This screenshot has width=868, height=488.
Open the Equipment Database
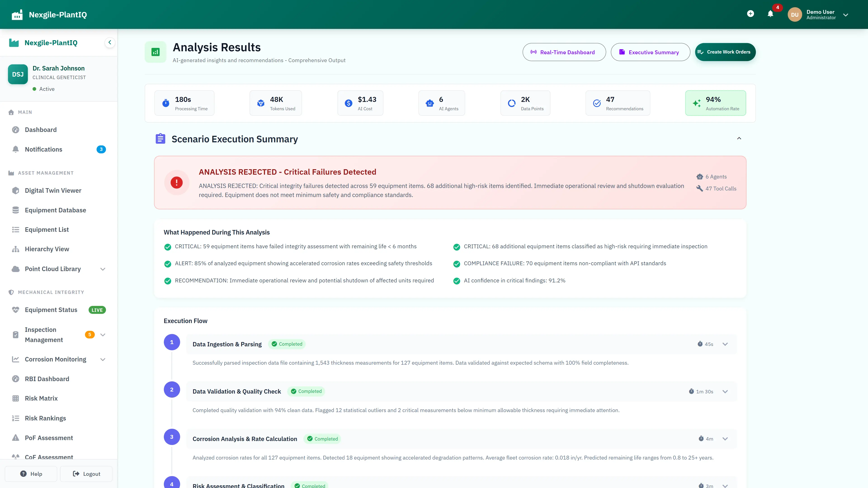tap(55, 210)
